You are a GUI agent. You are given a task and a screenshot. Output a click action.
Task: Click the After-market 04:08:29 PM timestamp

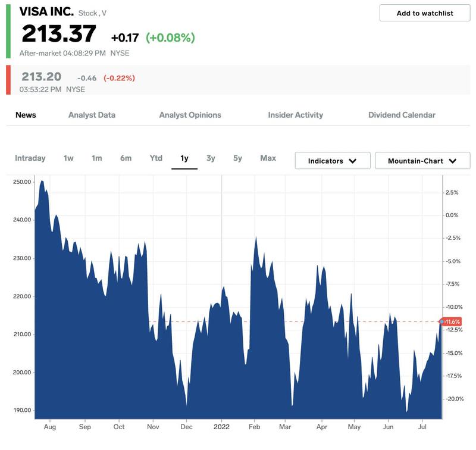(62, 53)
